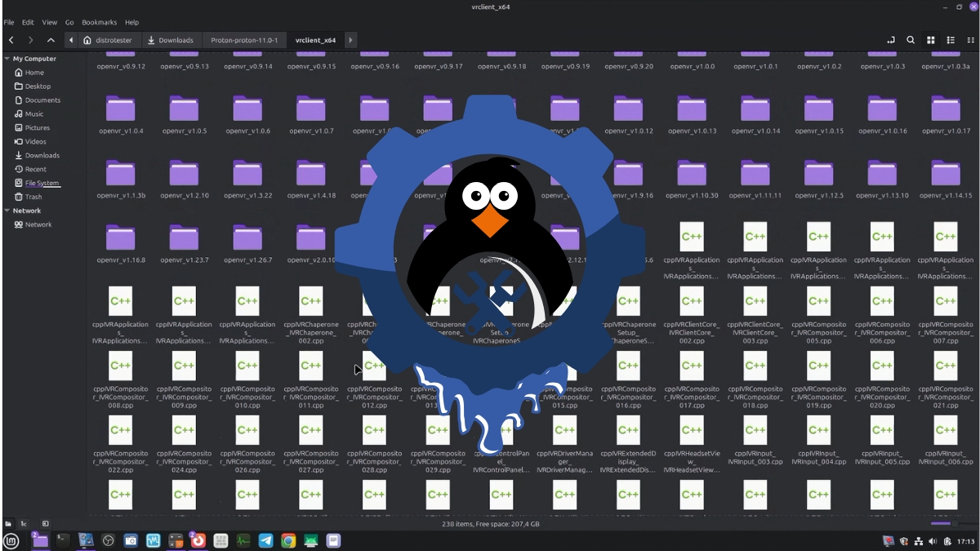Jump to Proton-proton-11.0-1 in the path bar
This screenshot has width=980, height=551.
(x=244, y=40)
